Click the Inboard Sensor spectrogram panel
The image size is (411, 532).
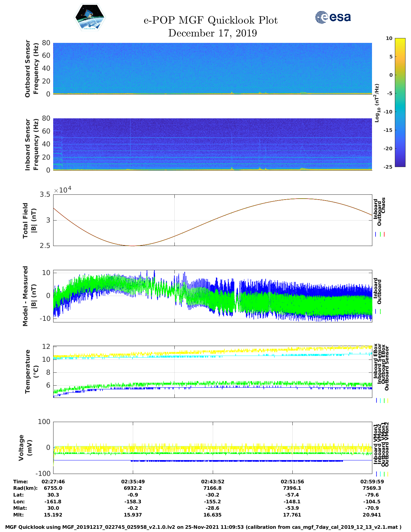(212, 144)
